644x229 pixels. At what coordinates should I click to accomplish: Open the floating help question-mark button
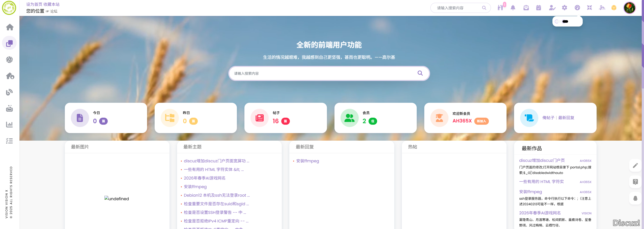pos(635,182)
